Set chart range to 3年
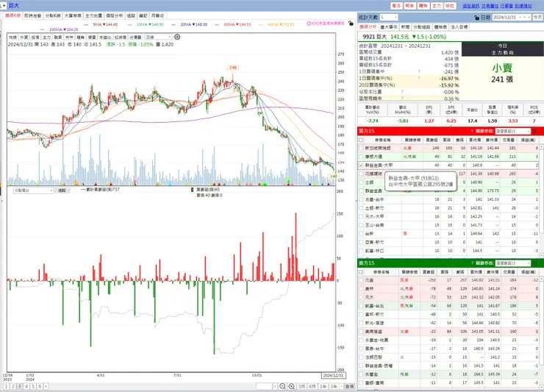This screenshot has height=392, width=544. pyautogui.click(x=334, y=386)
